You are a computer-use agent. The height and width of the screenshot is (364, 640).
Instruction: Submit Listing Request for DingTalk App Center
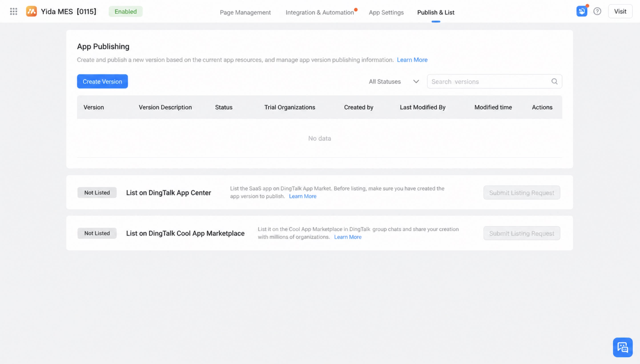coord(521,192)
